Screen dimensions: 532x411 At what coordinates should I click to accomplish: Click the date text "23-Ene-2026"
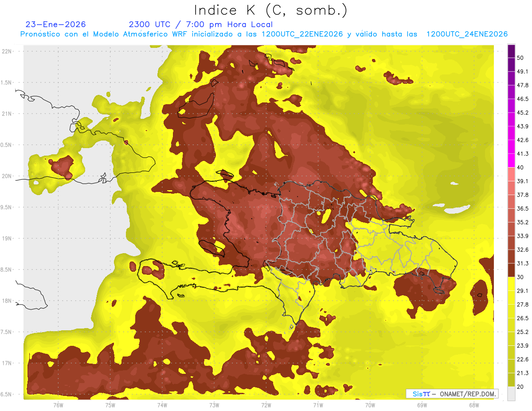click(x=55, y=24)
